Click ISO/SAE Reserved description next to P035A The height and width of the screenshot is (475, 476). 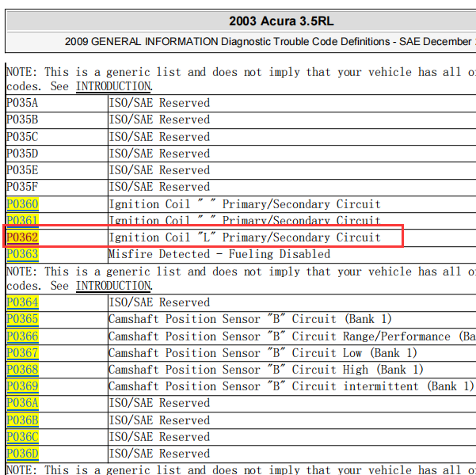tap(159, 103)
